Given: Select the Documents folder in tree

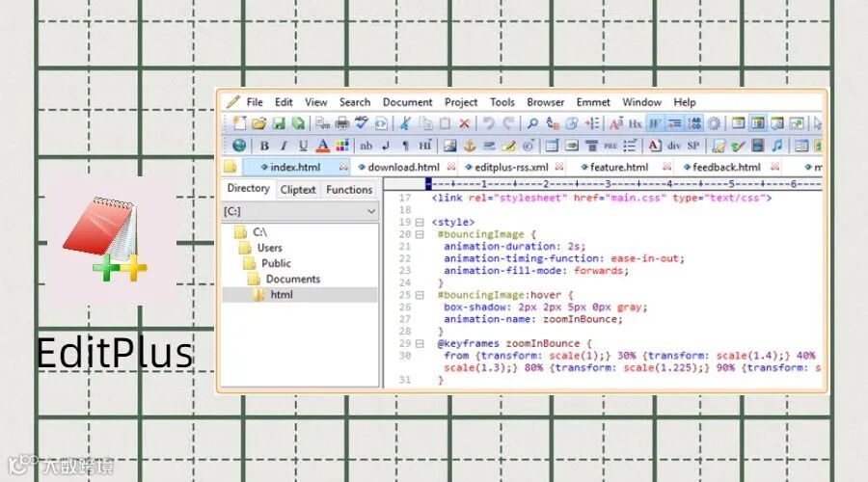Looking at the screenshot, I should point(293,279).
